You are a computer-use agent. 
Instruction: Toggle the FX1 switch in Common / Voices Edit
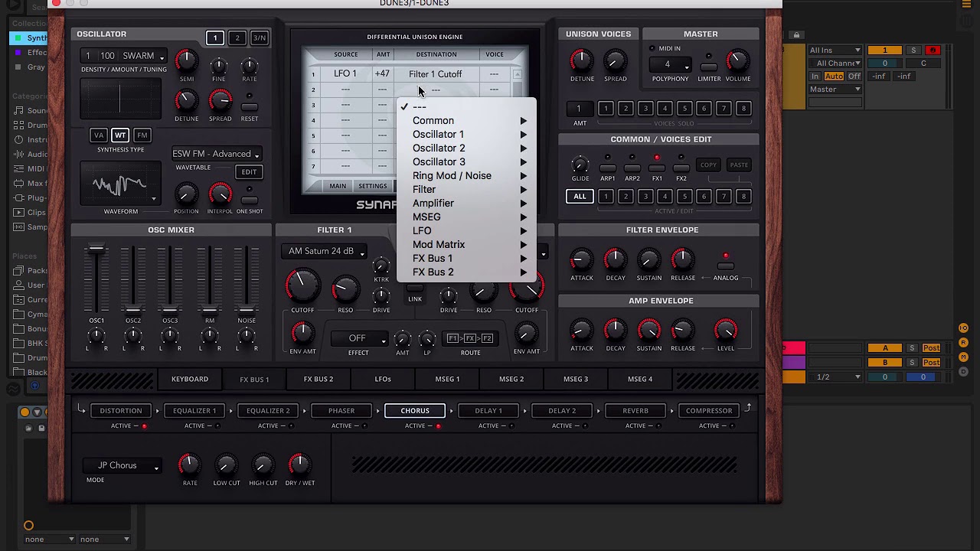click(657, 168)
